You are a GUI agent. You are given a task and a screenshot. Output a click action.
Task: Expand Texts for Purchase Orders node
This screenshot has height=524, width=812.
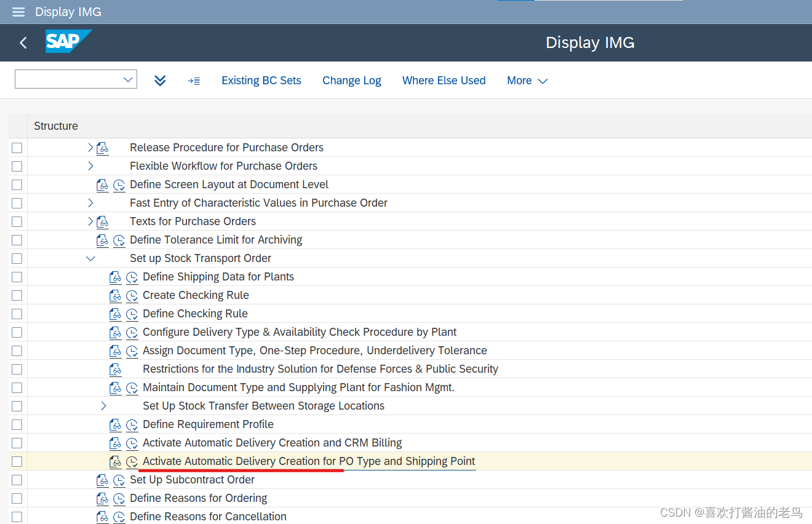coord(90,221)
